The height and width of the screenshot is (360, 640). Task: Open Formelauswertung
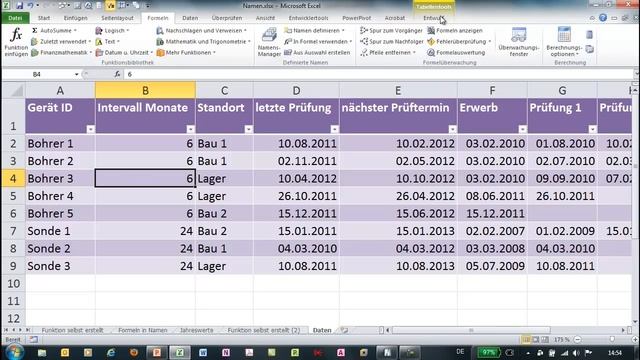[x=456, y=53]
